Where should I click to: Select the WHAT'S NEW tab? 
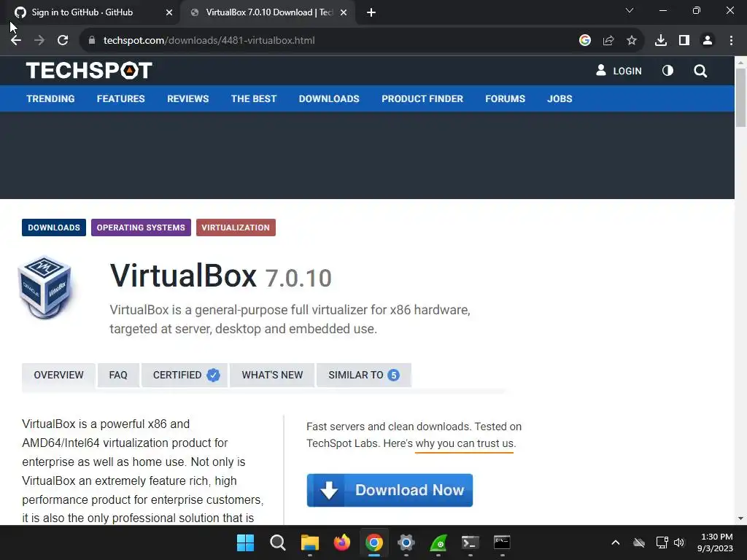click(x=272, y=376)
